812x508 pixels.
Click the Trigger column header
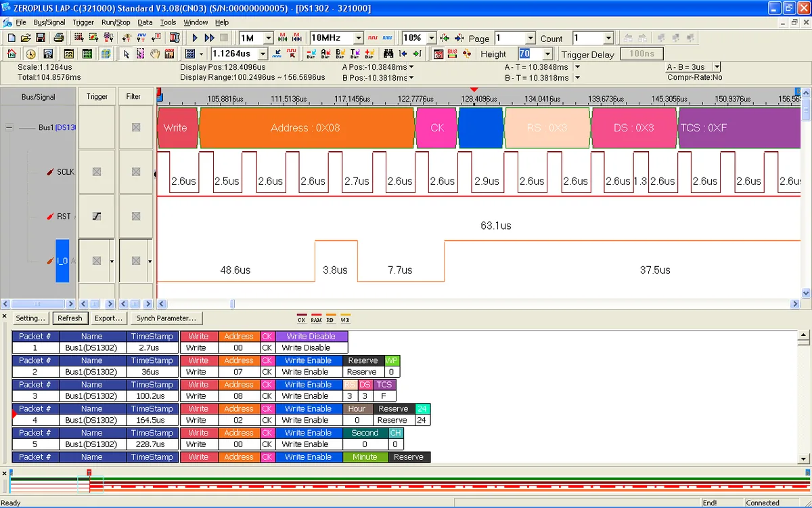[97, 96]
